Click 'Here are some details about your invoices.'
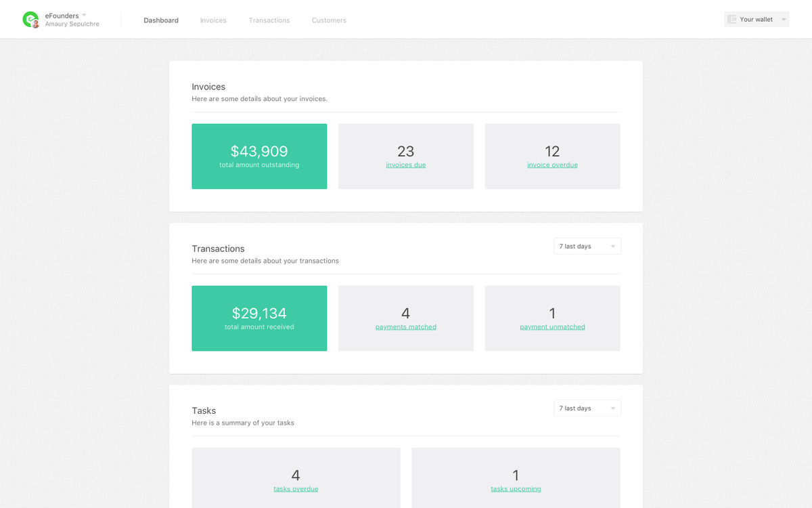The image size is (812, 508). pos(260,99)
